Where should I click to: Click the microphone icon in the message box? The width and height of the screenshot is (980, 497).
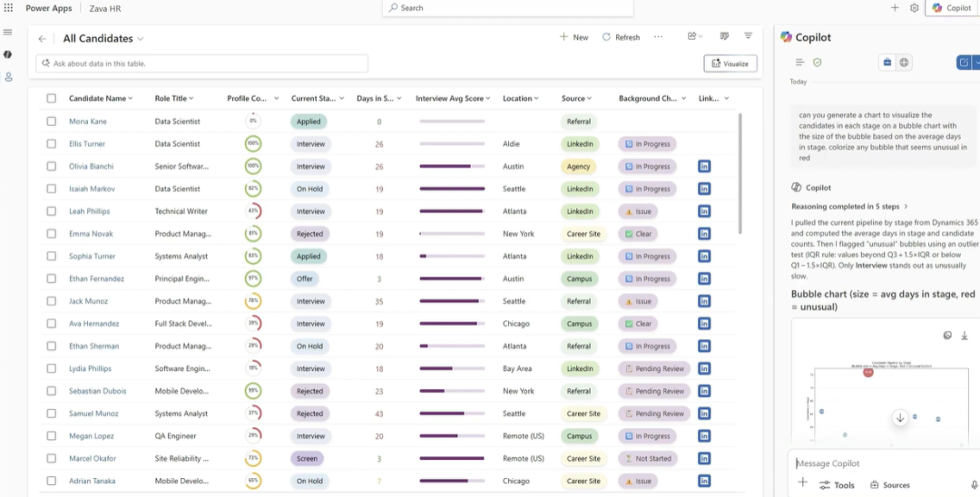(975, 484)
